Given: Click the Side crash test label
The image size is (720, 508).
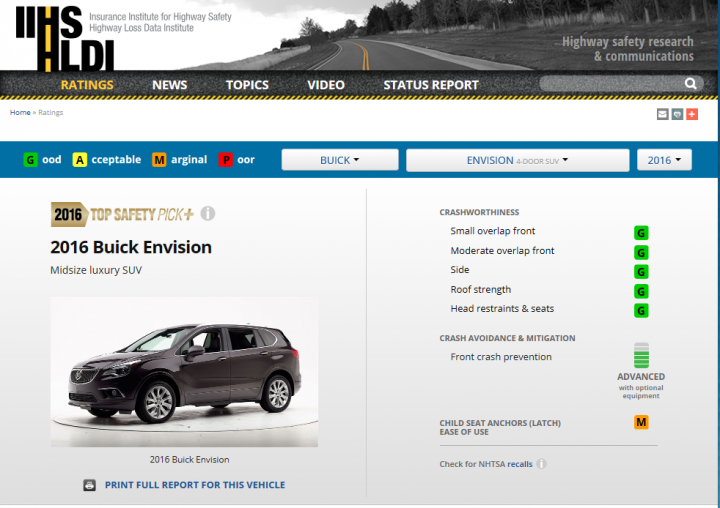Looking at the screenshot, I should [460, 270].
